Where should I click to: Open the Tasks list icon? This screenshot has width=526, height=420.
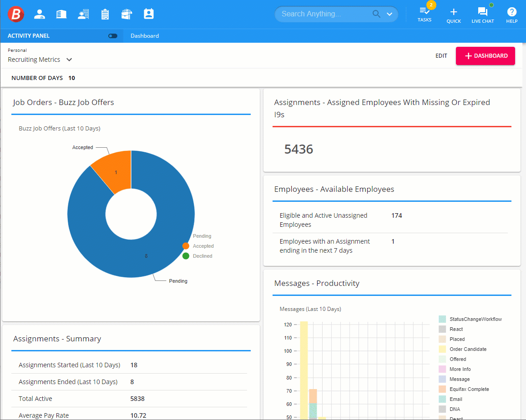point(425,14)
